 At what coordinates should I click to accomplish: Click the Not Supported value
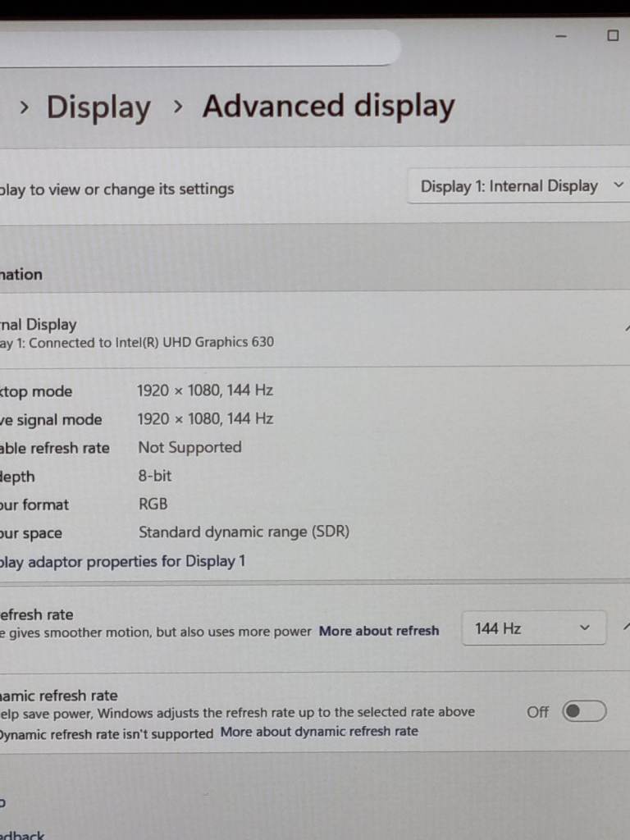pos(189,448)
